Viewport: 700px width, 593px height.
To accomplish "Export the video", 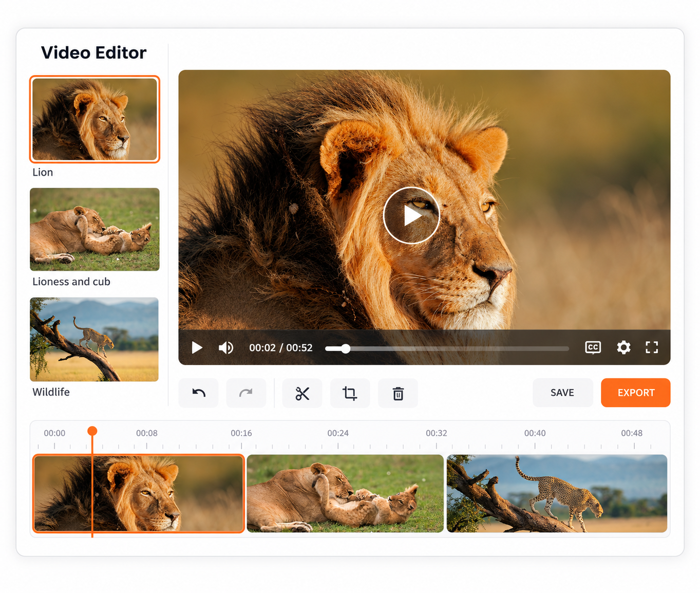I will click(636, 393).
